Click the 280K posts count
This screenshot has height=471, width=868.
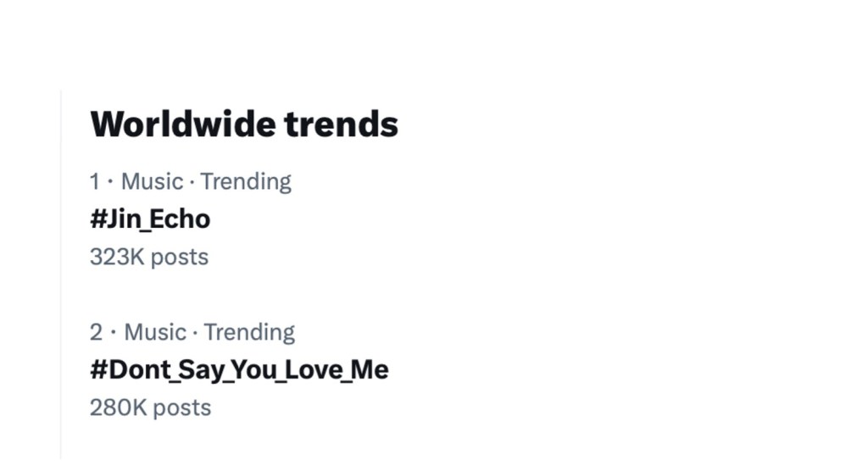point(150,407)
